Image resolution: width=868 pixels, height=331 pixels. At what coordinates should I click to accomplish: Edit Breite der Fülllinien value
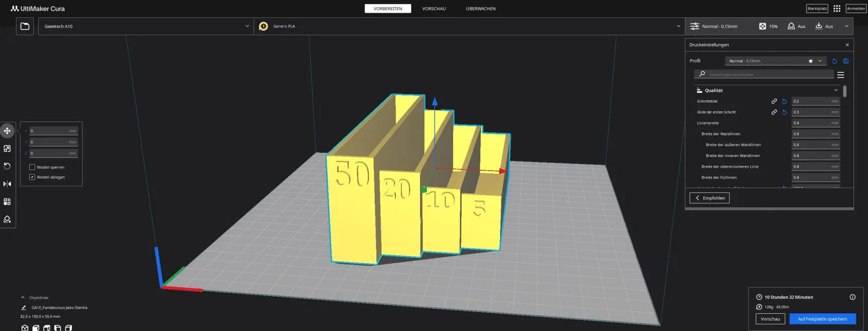pos(816,177)
